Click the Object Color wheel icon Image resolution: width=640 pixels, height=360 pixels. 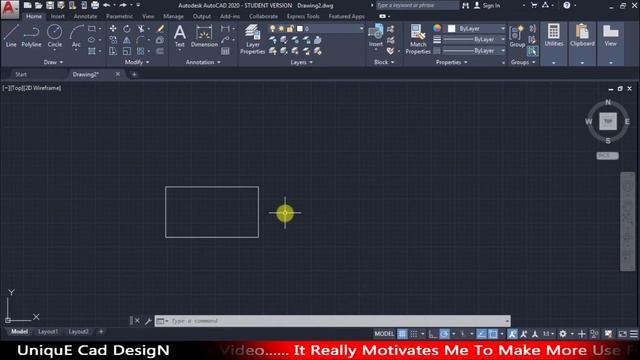click(437, 28)
